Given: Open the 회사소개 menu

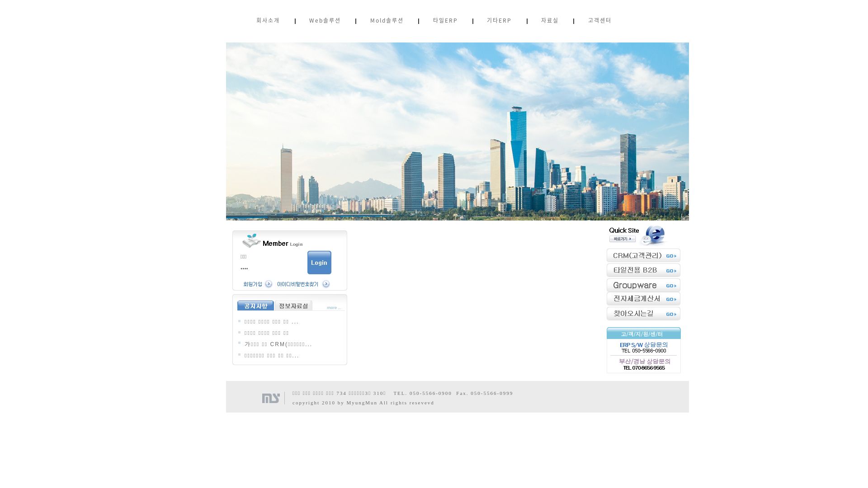Looking at the screenshot, I should [268, 20].
